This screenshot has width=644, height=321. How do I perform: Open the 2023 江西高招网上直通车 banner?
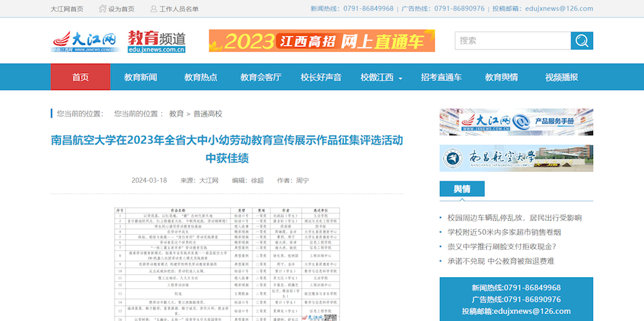pos(321,41)
